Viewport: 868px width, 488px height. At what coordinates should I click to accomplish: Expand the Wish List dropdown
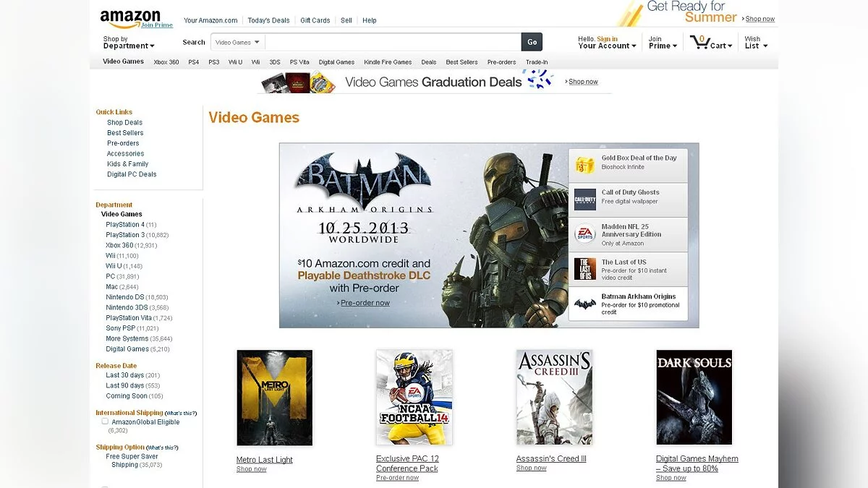[x=756, y=43]
